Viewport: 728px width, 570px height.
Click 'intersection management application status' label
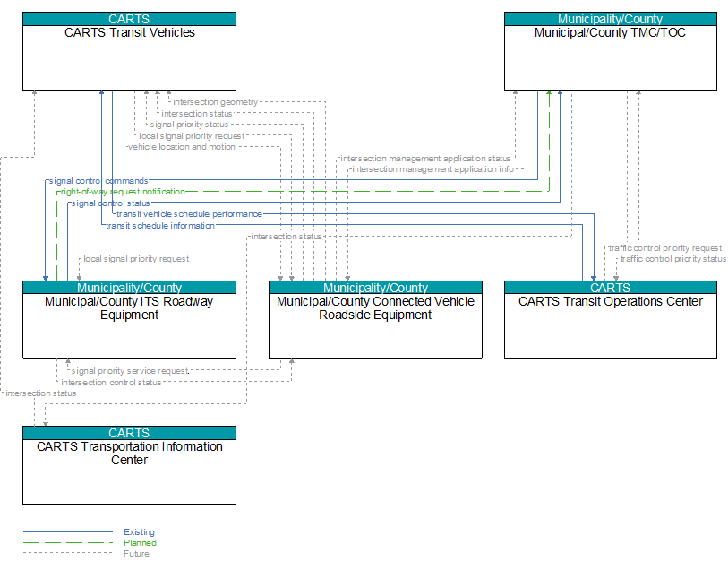425,159
